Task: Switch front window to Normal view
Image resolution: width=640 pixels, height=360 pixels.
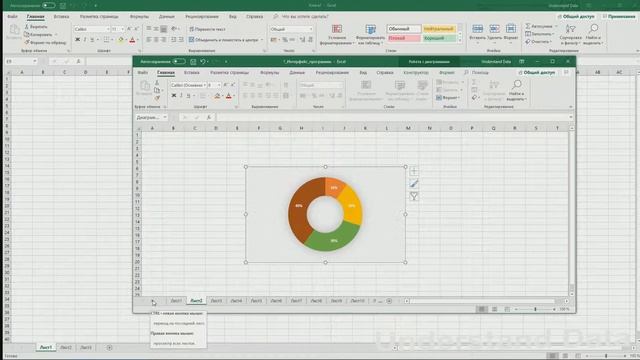Action: (482, 309)
